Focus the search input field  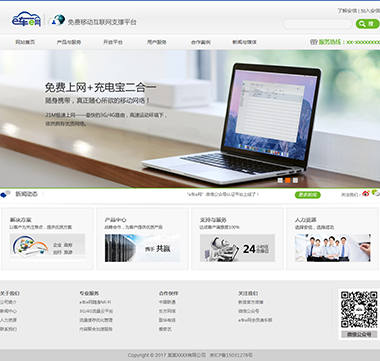318,24
